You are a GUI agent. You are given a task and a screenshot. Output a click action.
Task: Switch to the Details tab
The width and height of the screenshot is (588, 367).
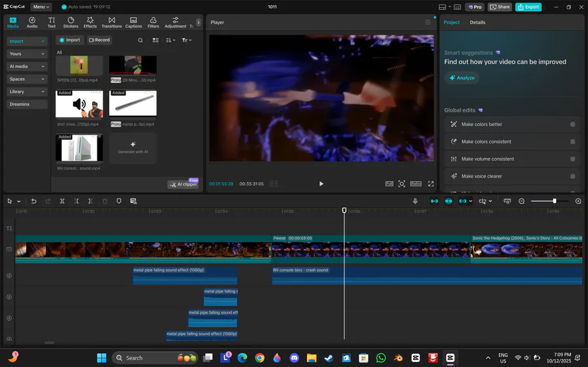click(x=478, y=22)
